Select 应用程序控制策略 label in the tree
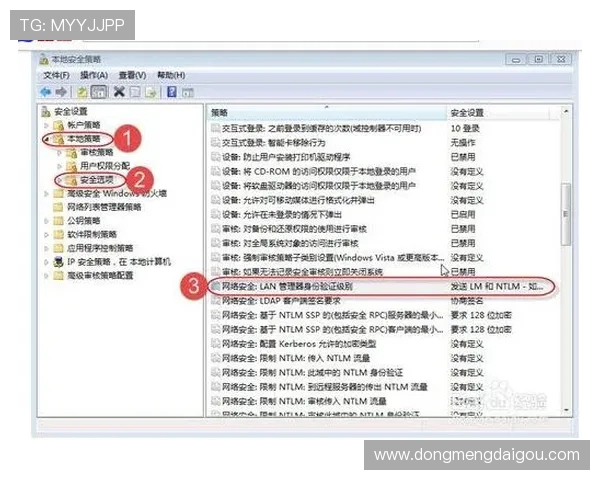The height and width of the screenshot is (480, 600). tap(100, 248)
